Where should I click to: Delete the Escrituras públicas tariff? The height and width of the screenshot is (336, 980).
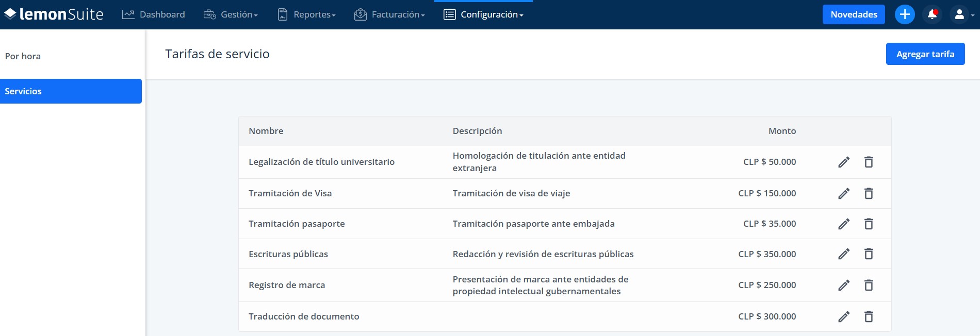(869, 254)
